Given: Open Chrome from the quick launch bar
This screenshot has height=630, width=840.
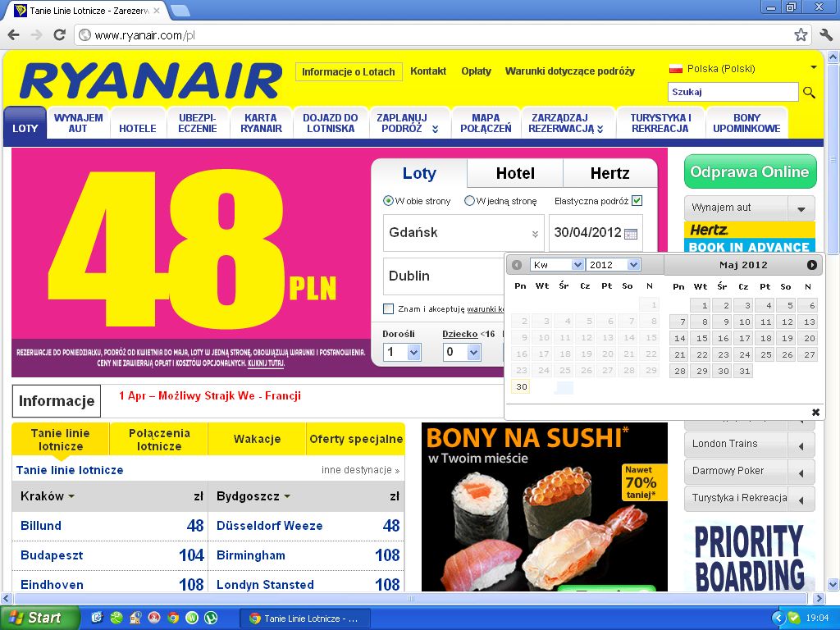Looking at the screenshot, I should tap(173, 618).
